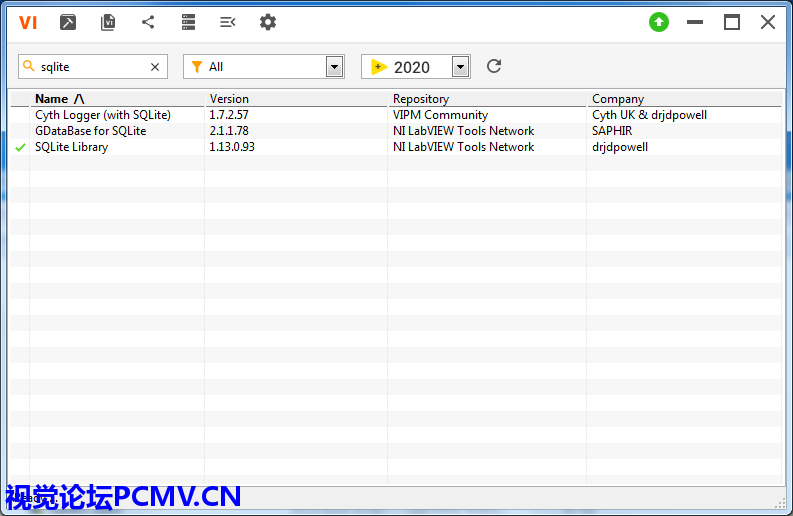The image size is (793, 516).
Task: Expand the All filter dropdown
Action: point(334,67)
